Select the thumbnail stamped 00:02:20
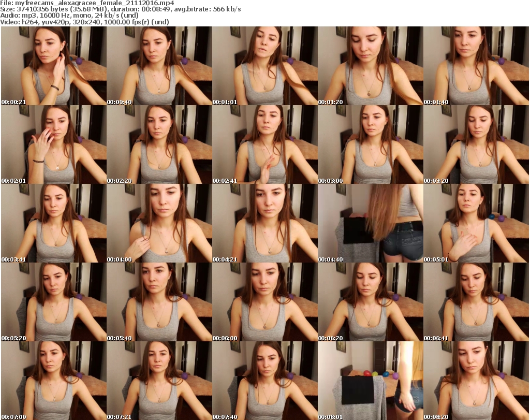This screenshot has width=530, height=420. coord(159,144)
